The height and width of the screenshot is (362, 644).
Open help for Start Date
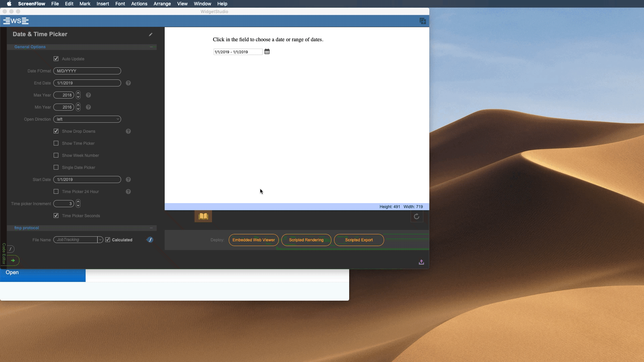(128, 180)
